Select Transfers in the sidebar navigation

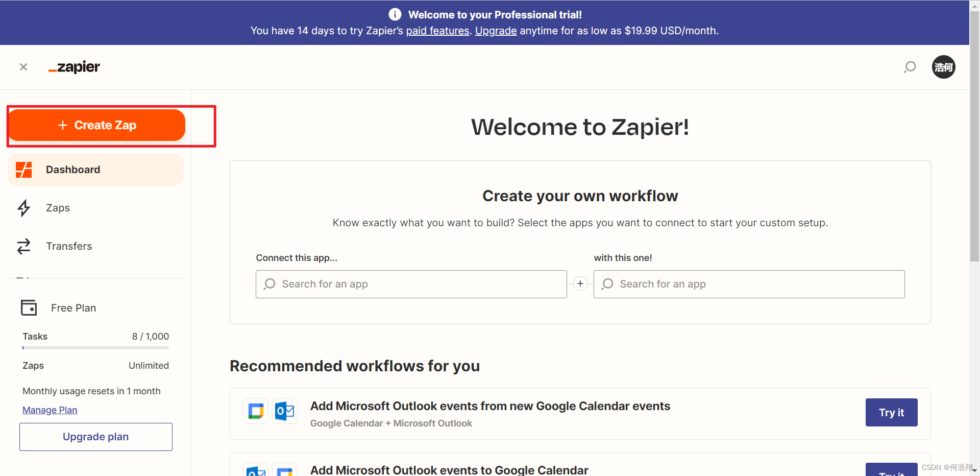[x=69, y=246]
